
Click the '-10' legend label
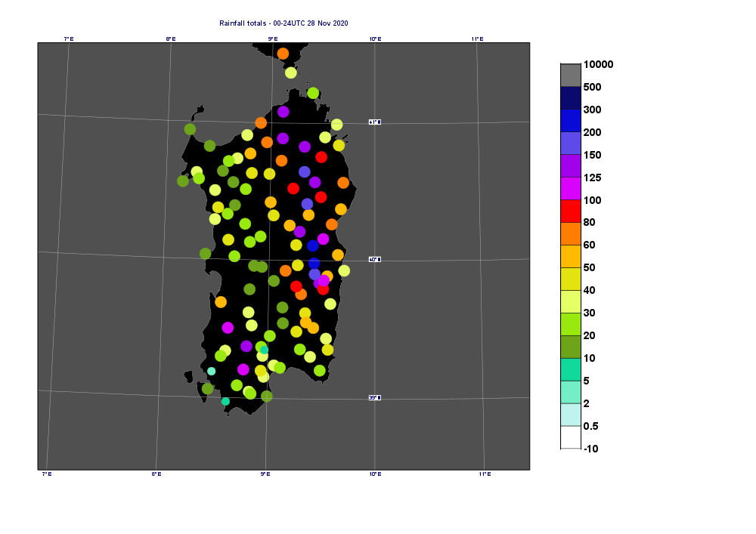590,449
